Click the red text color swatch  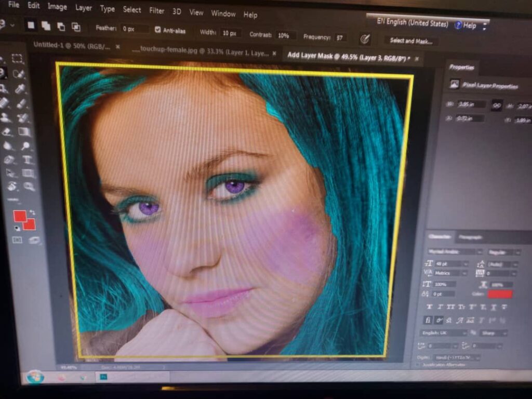pos(499,294)
